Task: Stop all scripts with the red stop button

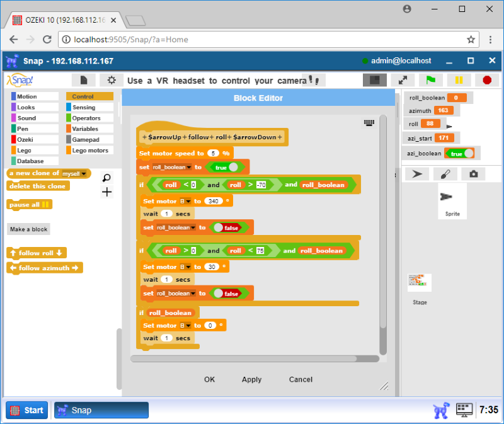Action: coord(487,80)
